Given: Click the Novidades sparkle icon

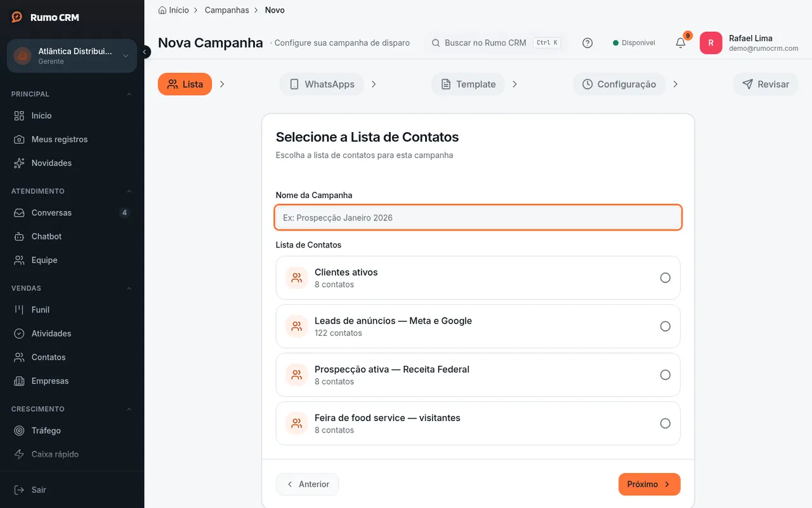Looking at the screenshot, I should click(x=20, y=163).
